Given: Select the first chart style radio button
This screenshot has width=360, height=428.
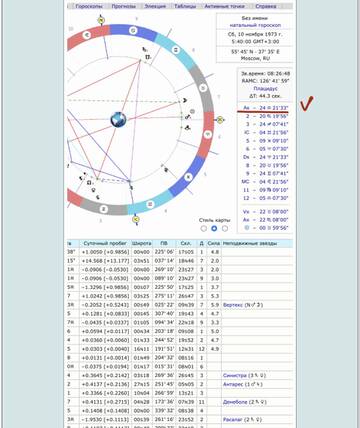Looking at the screenshot, I should 204,228.
